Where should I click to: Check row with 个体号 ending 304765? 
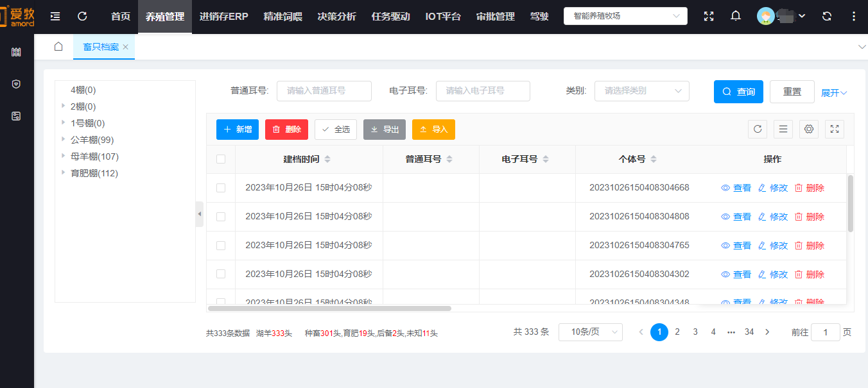click(221, 246)
